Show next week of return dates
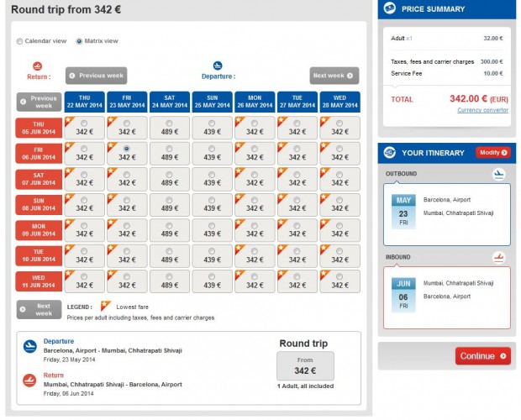The height and width of the screenshot is (420, 521). [x=39, y=309]
